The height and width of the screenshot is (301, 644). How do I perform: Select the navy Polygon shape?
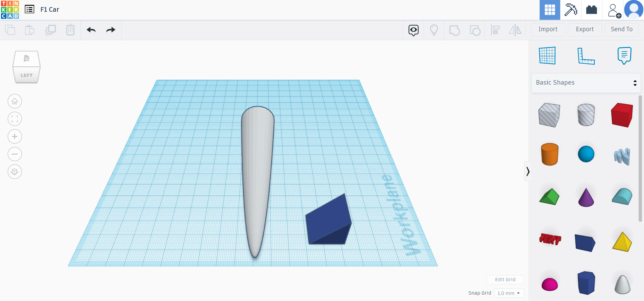click(586, 283)
